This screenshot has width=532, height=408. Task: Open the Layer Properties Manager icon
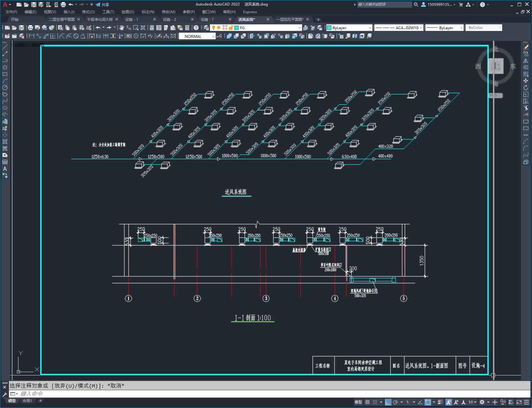pos(206,28)
